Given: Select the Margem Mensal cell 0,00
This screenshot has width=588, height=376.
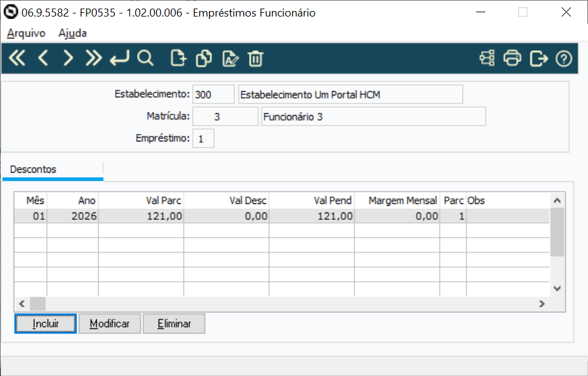Looking at the screenshot, I should click(397, 216).
